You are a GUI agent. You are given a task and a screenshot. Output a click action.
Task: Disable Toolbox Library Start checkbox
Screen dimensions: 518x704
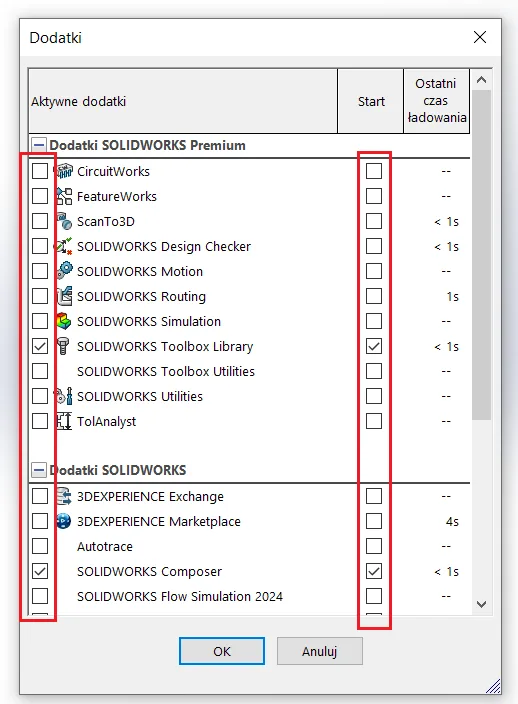pyautogui.click(x=374, y=347)
